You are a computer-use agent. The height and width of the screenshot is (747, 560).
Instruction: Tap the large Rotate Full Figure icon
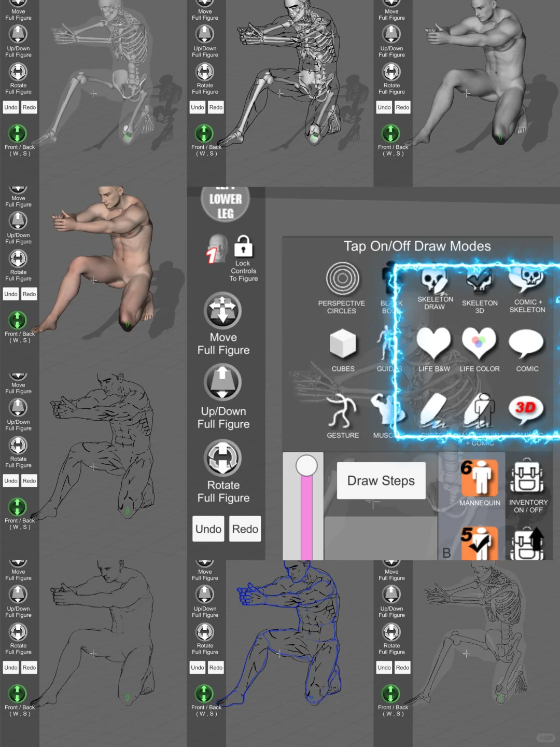click(x=223, y=458)
